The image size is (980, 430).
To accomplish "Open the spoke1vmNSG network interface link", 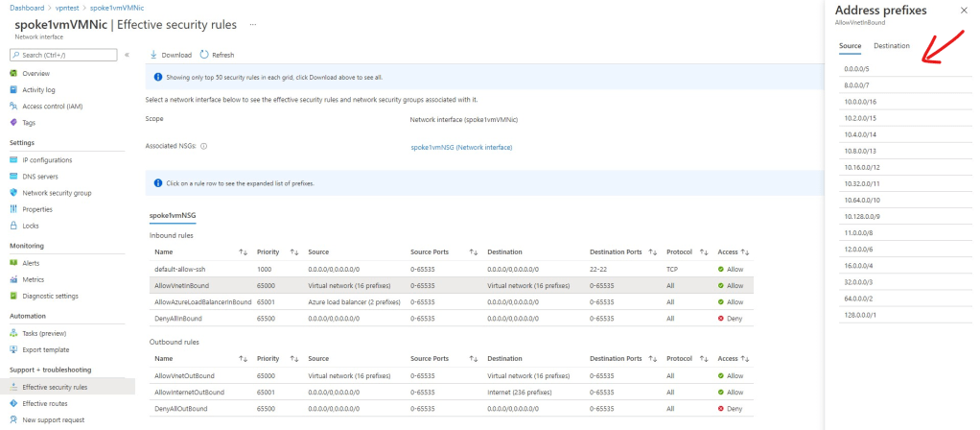I will (461, 147).
